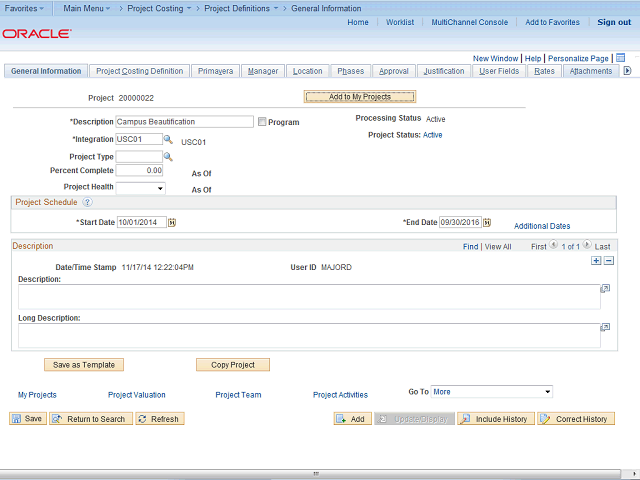Expand the Long Description field in popup
This screenshot has height=480, width=640.
click(605, 327)
